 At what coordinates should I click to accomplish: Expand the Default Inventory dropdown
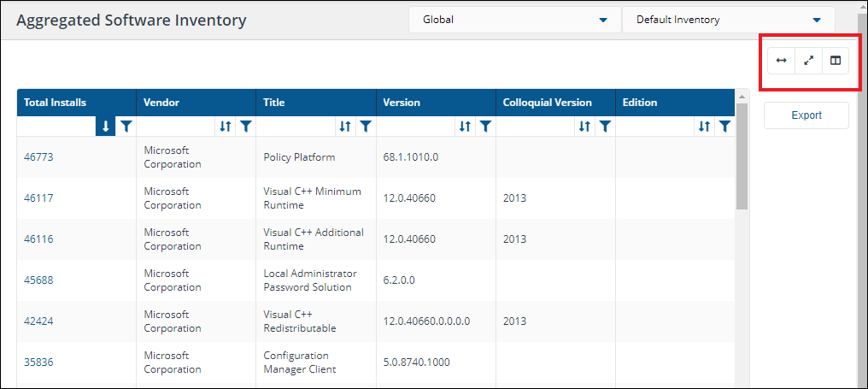point(817,20)
